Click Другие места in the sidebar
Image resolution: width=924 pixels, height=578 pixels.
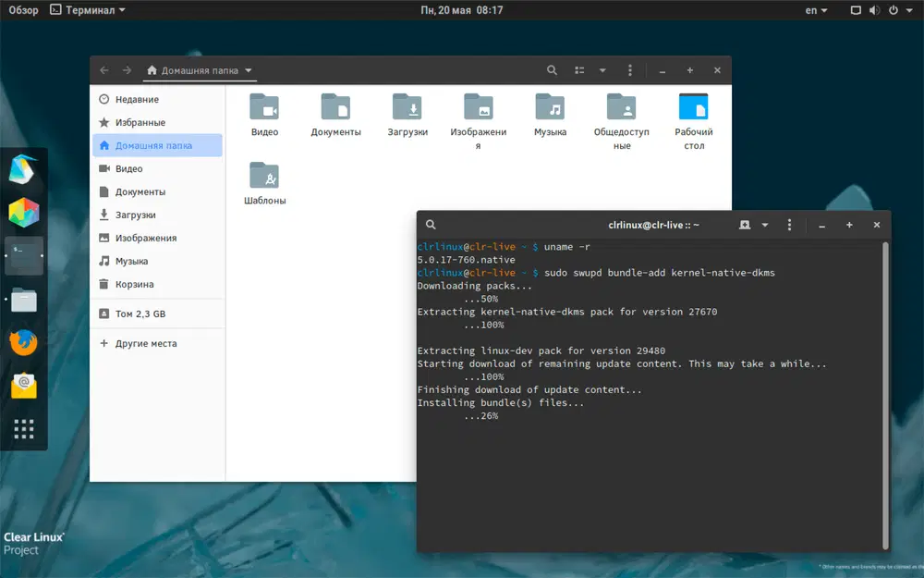coord(145,343)
